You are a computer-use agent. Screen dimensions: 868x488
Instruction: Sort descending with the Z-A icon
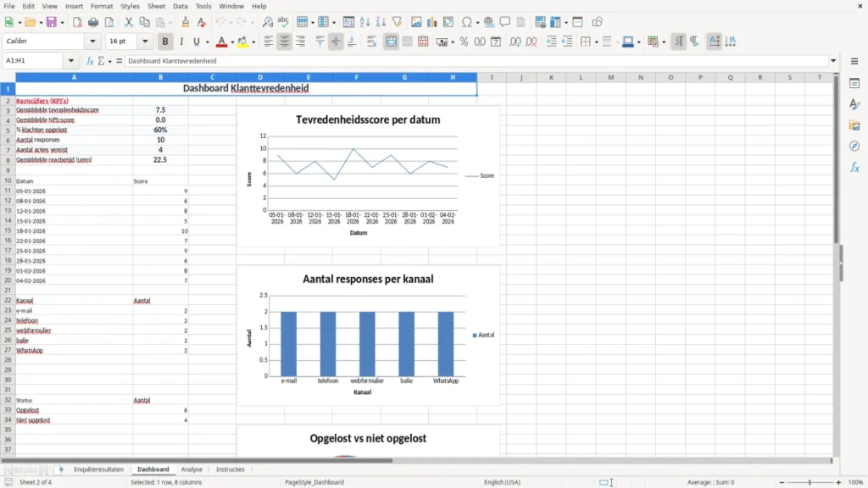[x=381, y=22]
